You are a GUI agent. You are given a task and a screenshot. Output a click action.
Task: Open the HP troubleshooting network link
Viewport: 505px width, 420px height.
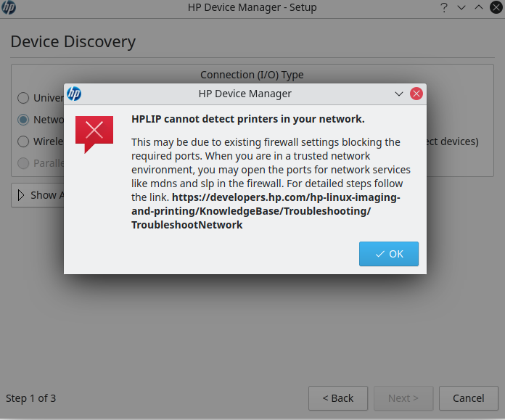(x=266, y=211)
